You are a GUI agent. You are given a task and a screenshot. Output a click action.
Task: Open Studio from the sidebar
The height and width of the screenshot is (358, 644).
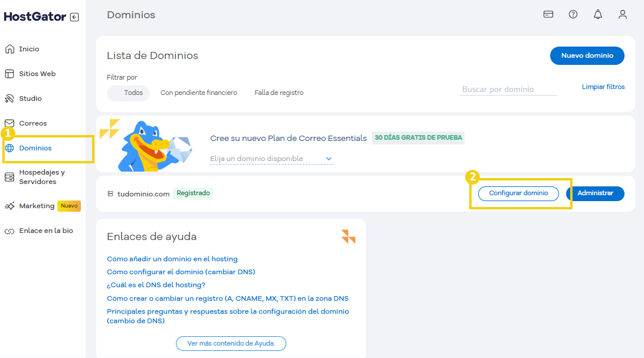pyautogui.click(x=30, y=98)
